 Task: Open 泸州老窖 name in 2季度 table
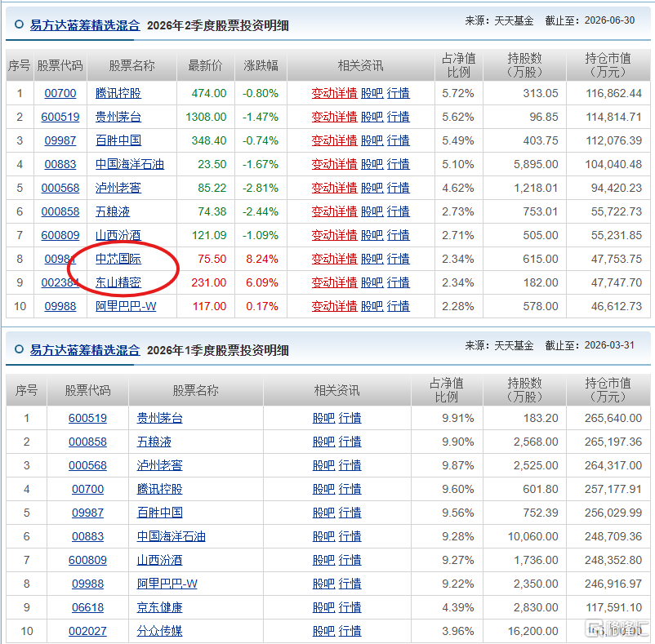click(x=118, y=188)
